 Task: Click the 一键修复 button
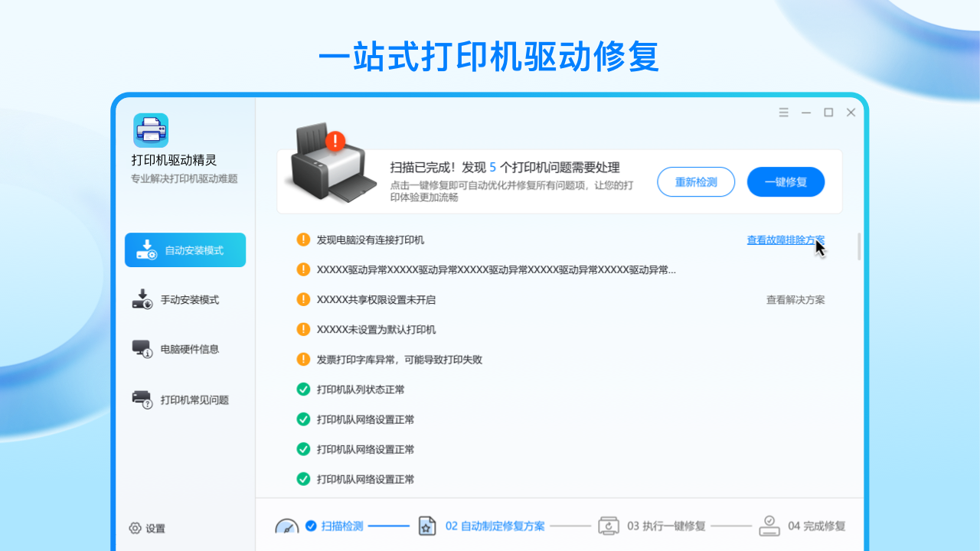[x=786, y=181]
